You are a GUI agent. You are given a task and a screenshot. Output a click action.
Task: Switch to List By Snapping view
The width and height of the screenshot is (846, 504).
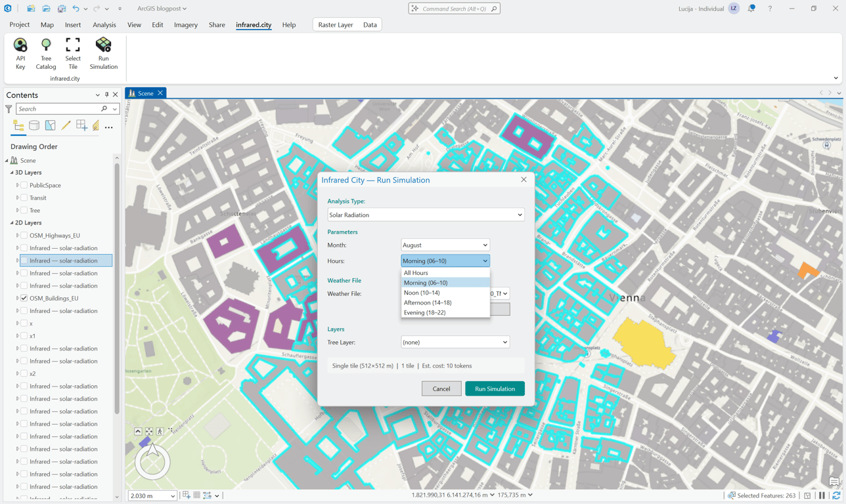tap(81, 126)
